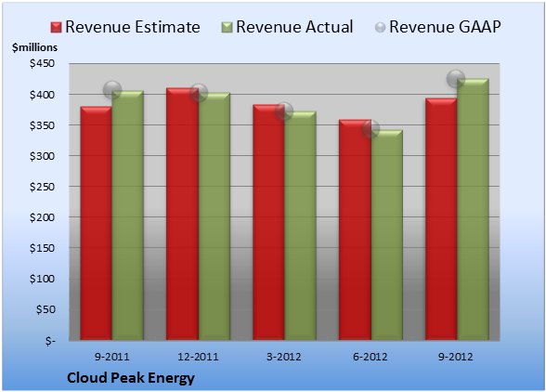
Task: Select the red estimate bar for 3-2012
Action: point(268,222)
